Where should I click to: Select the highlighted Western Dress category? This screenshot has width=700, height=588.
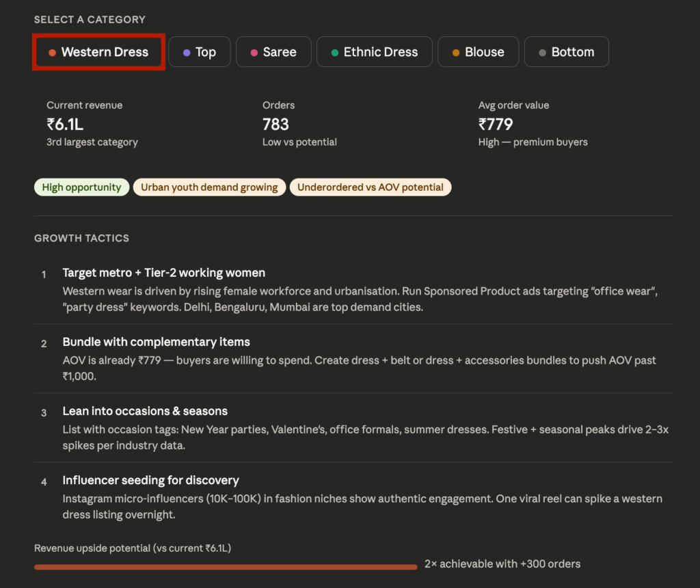(x=98, y=51)
